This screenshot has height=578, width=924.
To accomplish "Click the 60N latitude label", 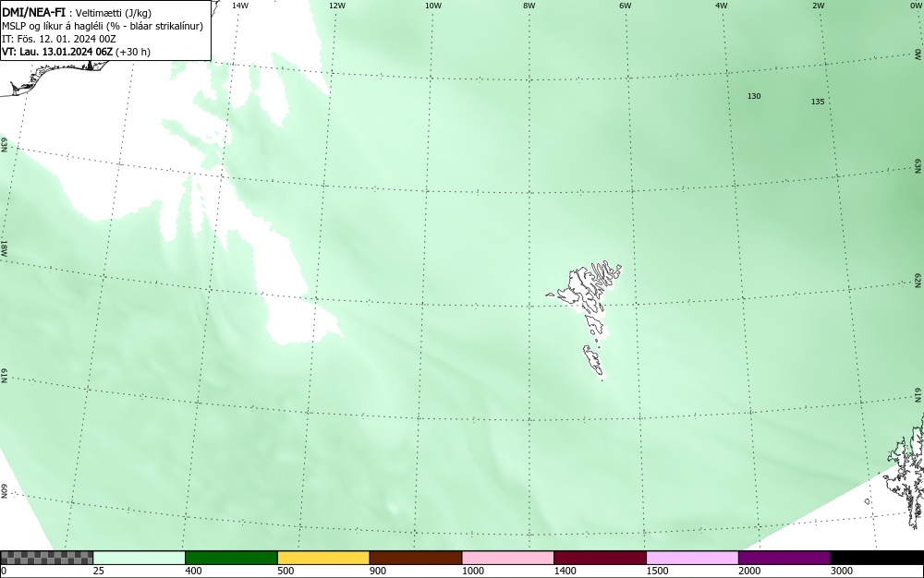I will 4,492.
